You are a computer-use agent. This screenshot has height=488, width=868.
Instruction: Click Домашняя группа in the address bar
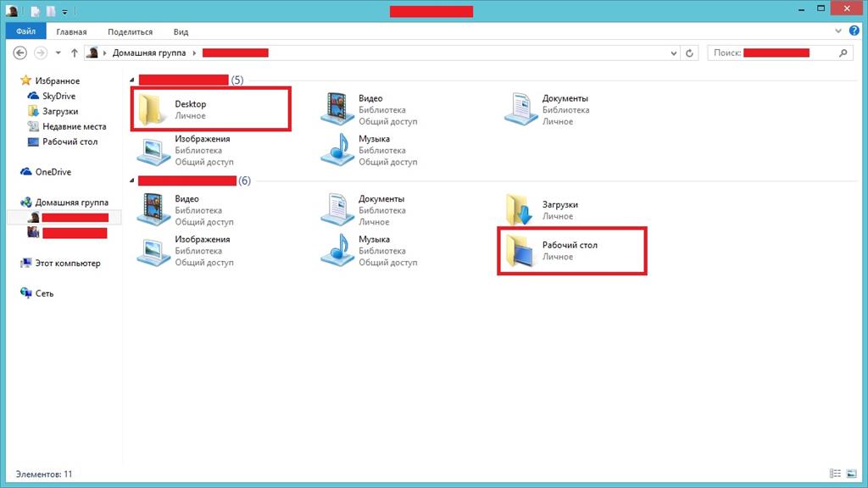149,53
